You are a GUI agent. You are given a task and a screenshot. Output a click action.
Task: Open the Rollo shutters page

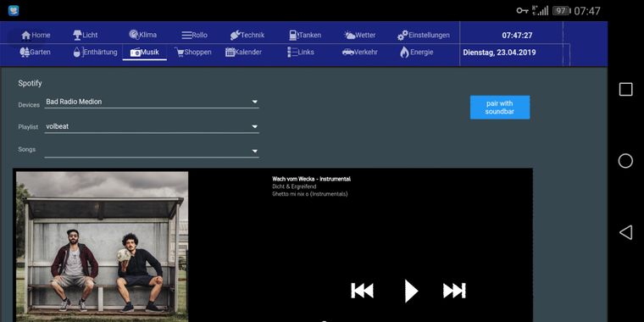click(x=194, y=36)
